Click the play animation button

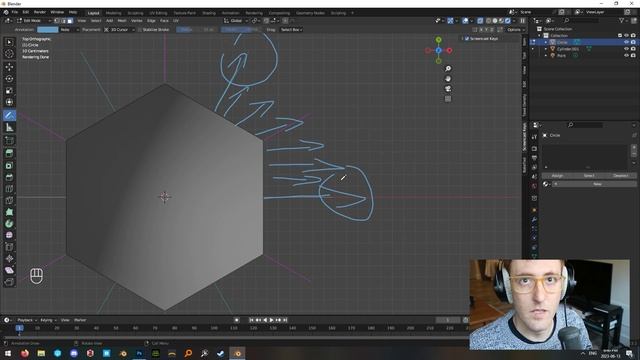[271, 320]
